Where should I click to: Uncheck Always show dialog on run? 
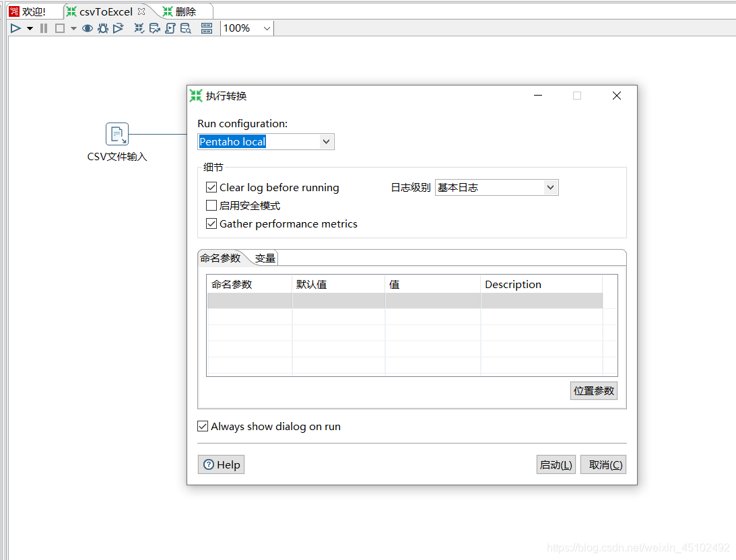(x=203, y=426)
